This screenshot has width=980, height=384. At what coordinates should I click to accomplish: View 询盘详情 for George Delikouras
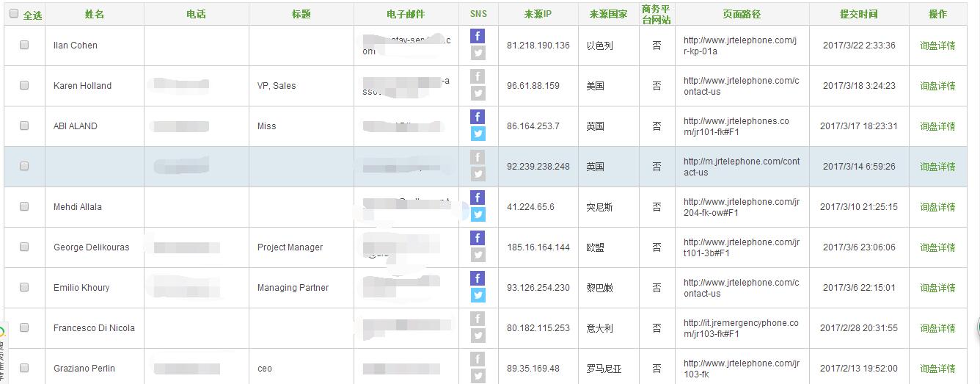click(937, 247)
